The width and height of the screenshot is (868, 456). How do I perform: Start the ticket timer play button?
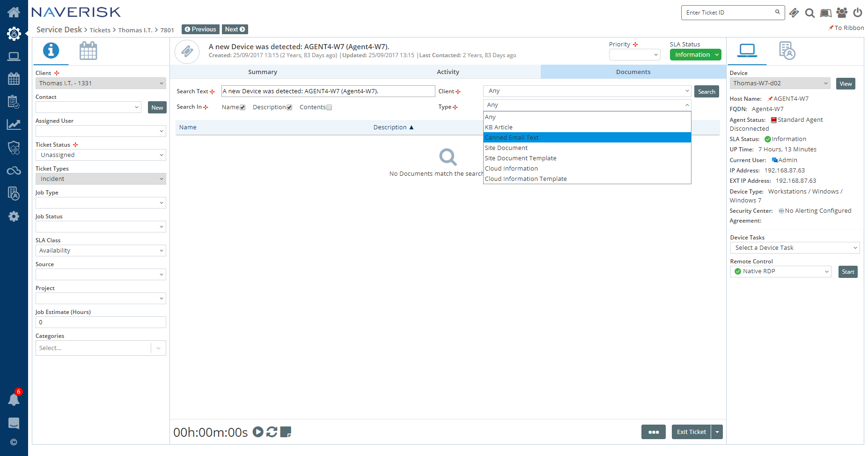click(258, 432)
